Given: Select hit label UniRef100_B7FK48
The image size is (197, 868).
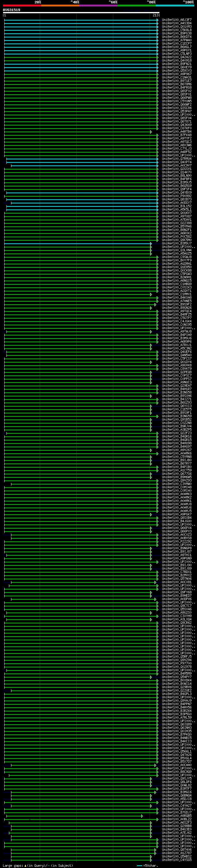Looking at the screenshot, I should pos(177,135).
